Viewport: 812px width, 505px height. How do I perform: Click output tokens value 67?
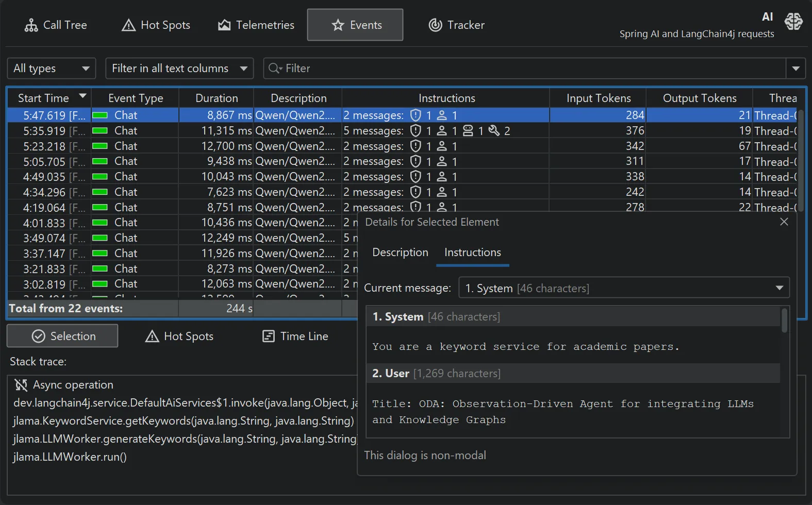coord(744,146)
